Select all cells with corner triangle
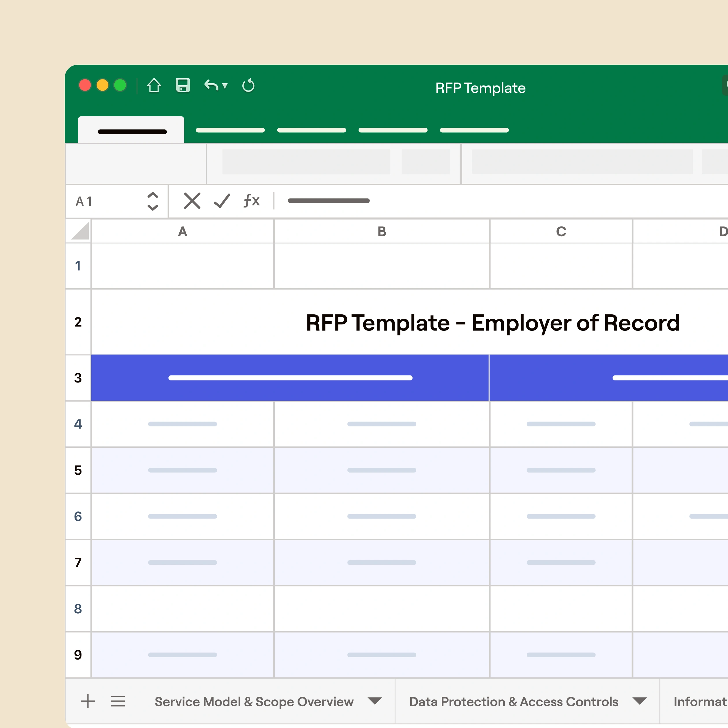 tap(80, 231)
